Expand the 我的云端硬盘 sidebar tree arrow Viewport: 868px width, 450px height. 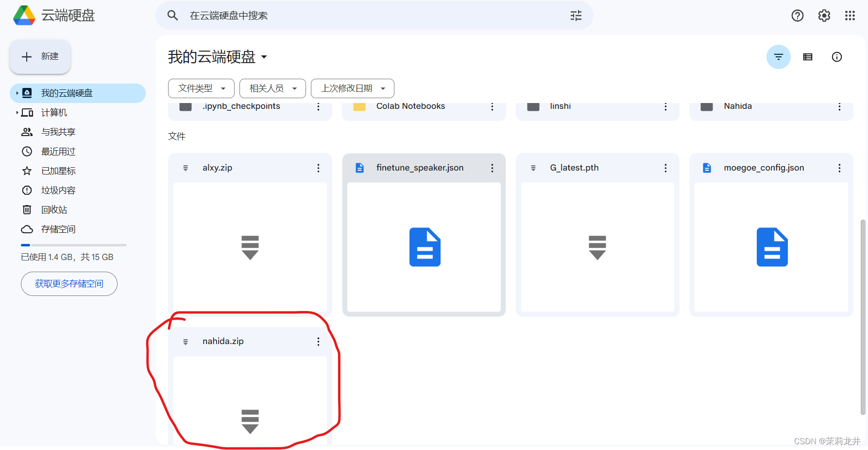click(17, 93)
